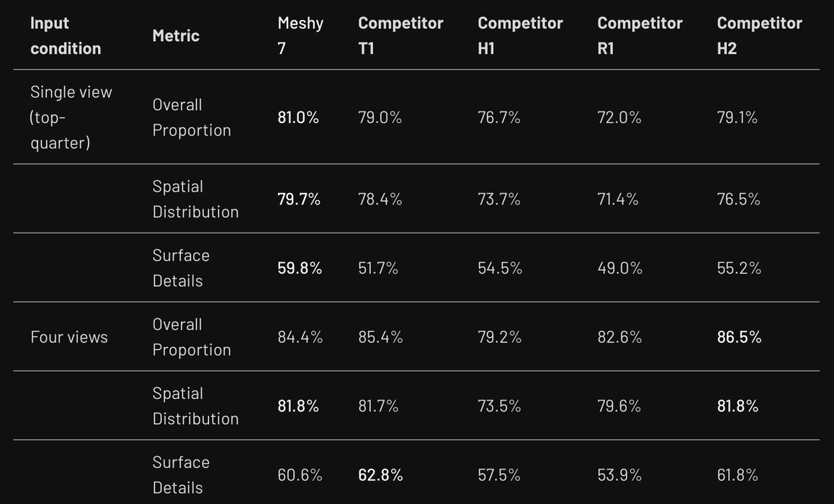Screen dimensions: 834x504
Task: Click the bold 86.5% Competitor H2 value
Action: pyautogui.click(x=740, y=337)
